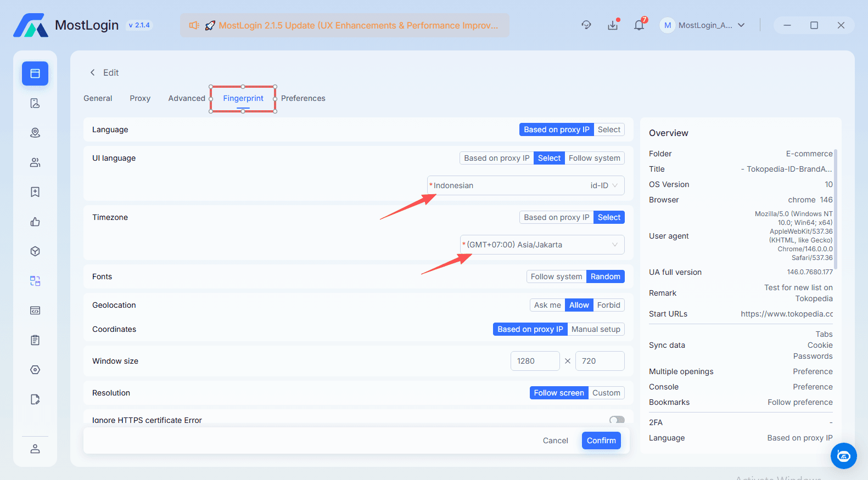Viewport: 868px width, 480px height.
Task: Set Timezone option to Select
Action: point(609,217)
